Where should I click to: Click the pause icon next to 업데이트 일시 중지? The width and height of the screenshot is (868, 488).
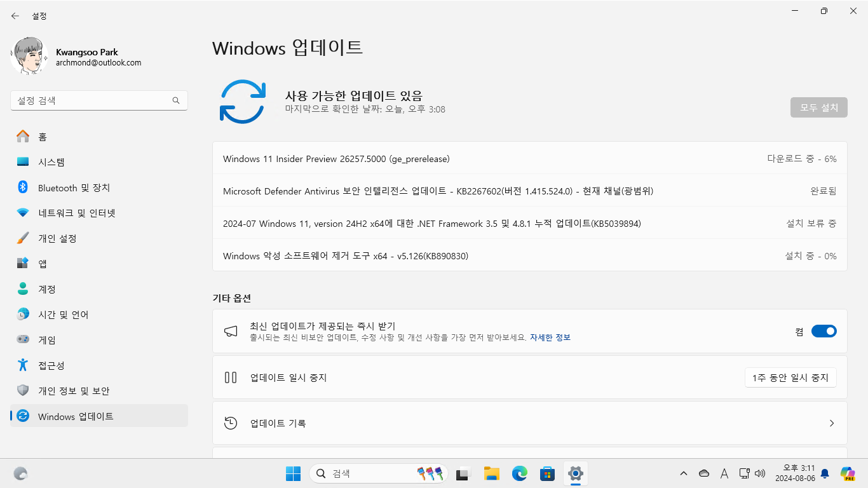(x=231, y=377)
